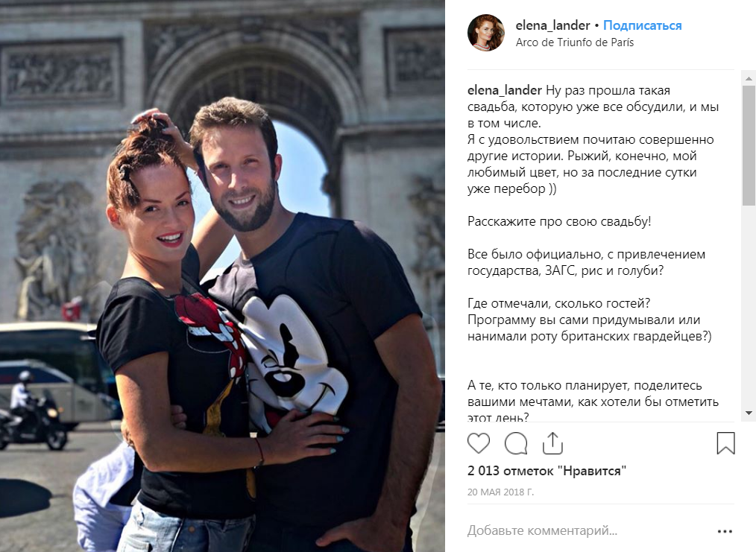Click the couple photo in the post

pyautogui.click(x=222, y=276)
